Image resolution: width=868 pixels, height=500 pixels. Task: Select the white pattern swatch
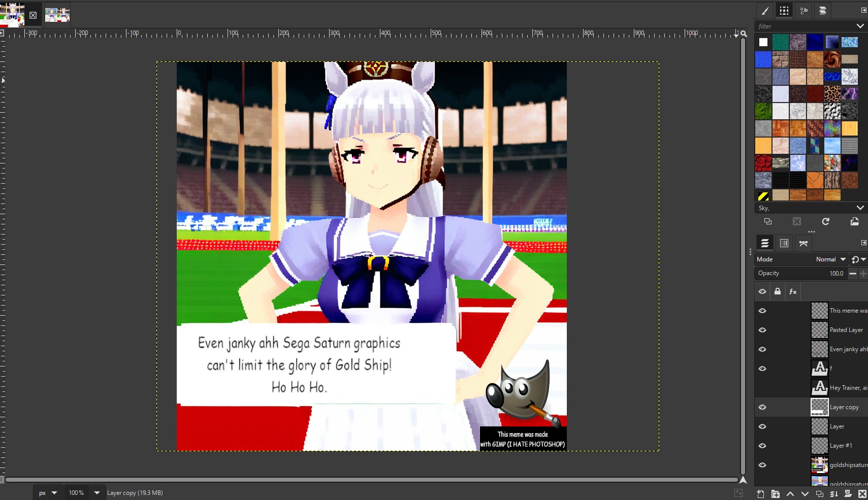[x=763, y=42]
